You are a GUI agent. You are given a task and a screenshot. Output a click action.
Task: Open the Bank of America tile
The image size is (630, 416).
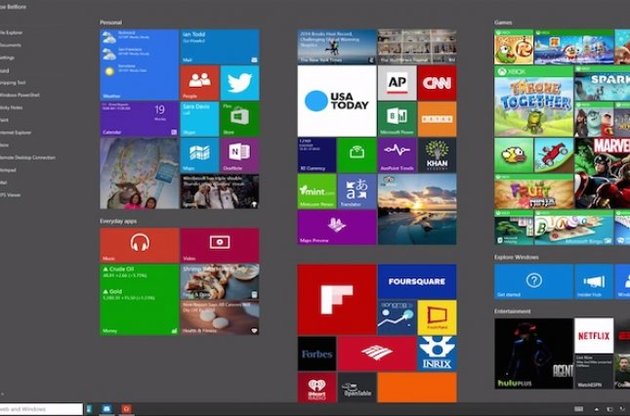click(x=376, y=353)
